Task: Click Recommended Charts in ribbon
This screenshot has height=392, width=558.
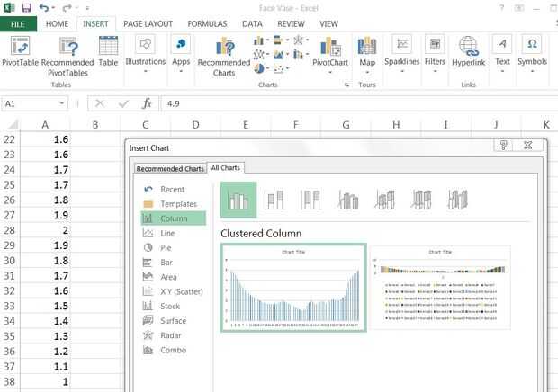Action: click(224, 57)
